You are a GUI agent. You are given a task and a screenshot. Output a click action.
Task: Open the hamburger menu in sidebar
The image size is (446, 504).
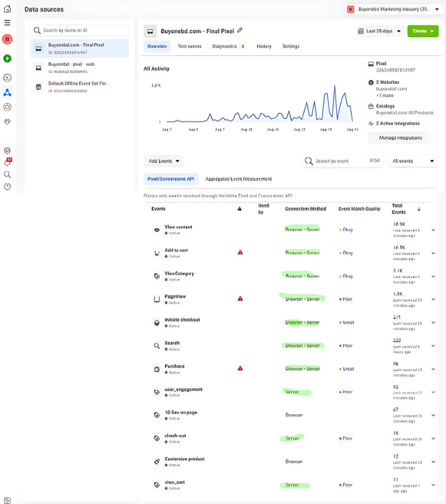point(7,23)
